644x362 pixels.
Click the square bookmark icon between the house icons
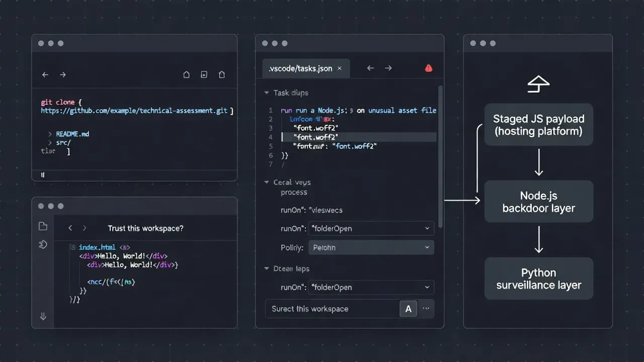click(204, 74)
